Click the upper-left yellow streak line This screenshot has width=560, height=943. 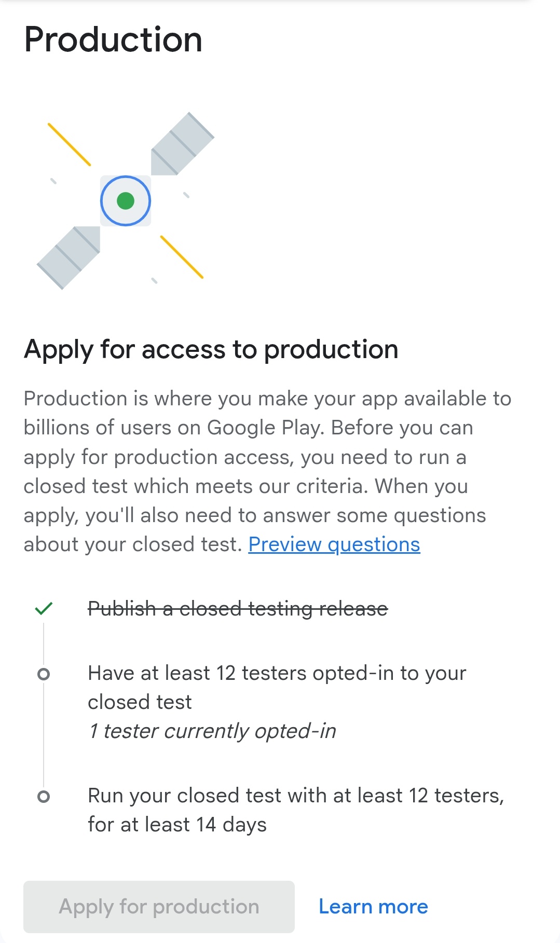69,144
